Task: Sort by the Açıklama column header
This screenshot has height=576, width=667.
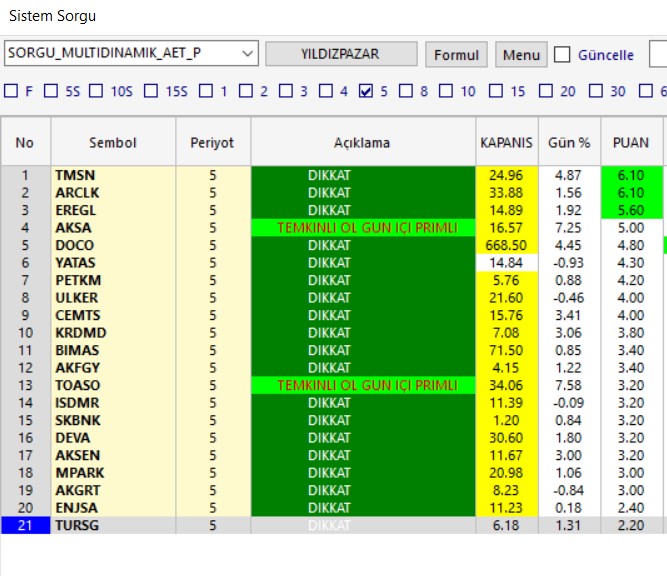Action: pos(362,142)
